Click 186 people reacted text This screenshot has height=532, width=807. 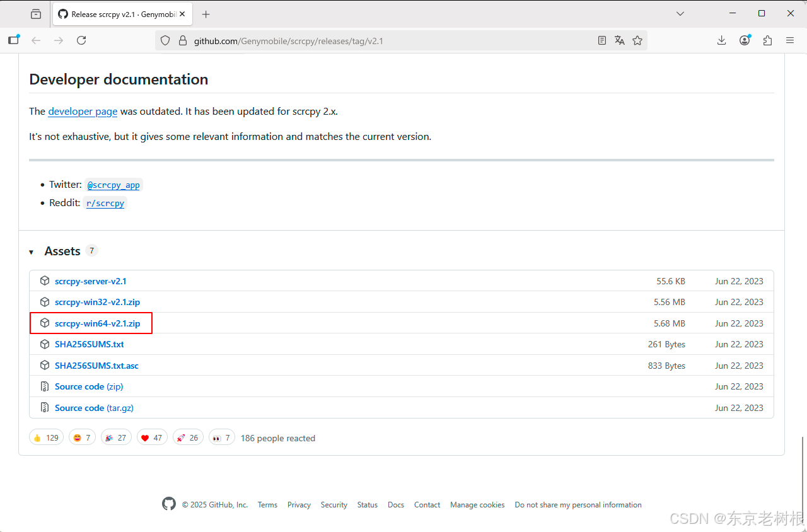pos(278,438)
